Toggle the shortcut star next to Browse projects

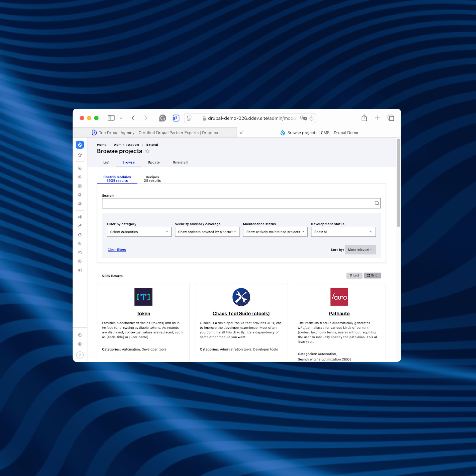[x=147, y=151]
